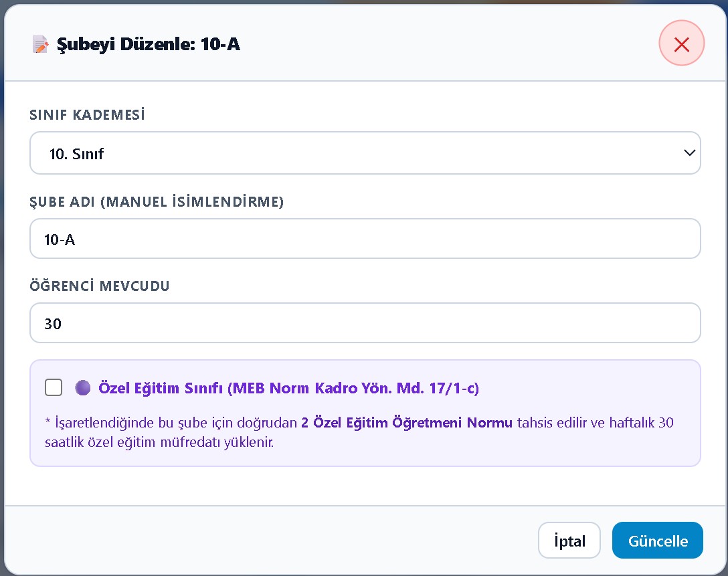This screenshot has height=576, width=728.
Task: Focus the Öğrenci Mevcudu field with value 30
Action: point(365,323)
